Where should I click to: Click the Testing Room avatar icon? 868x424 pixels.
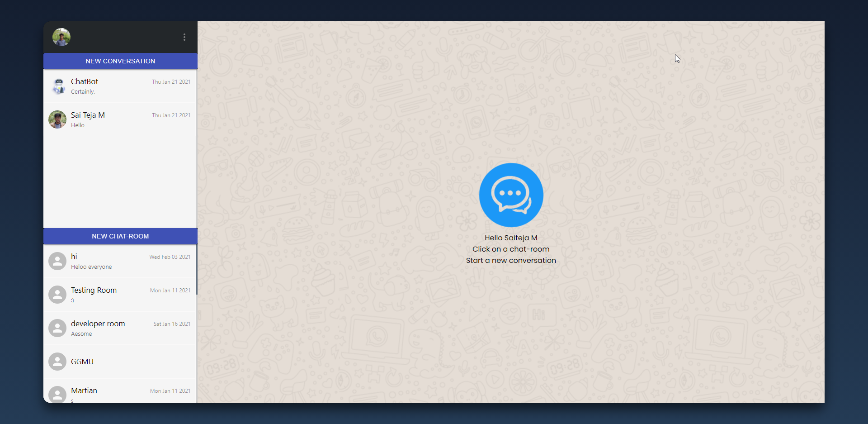click(57, 295)
